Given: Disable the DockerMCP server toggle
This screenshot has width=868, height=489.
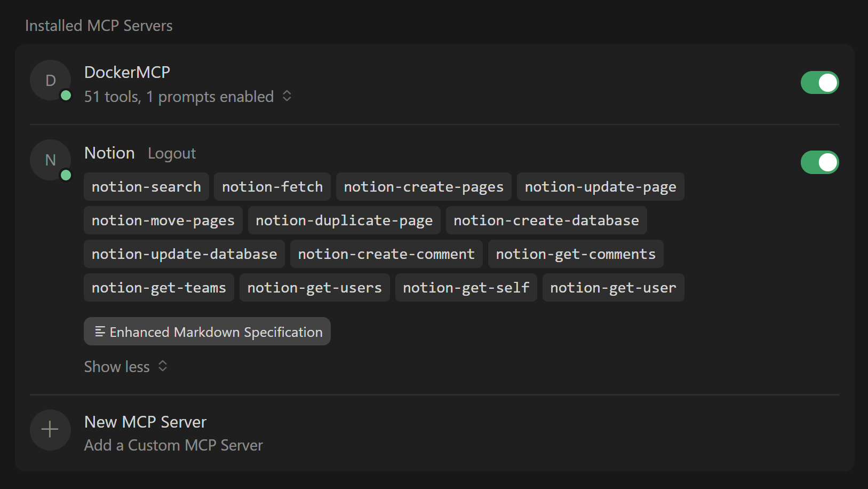Looking at the screenshot, I should [819, 83].
